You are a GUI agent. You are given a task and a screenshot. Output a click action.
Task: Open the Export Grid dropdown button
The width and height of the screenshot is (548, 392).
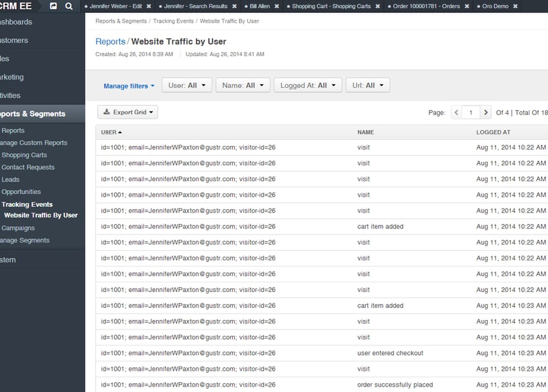coord(128,112)
